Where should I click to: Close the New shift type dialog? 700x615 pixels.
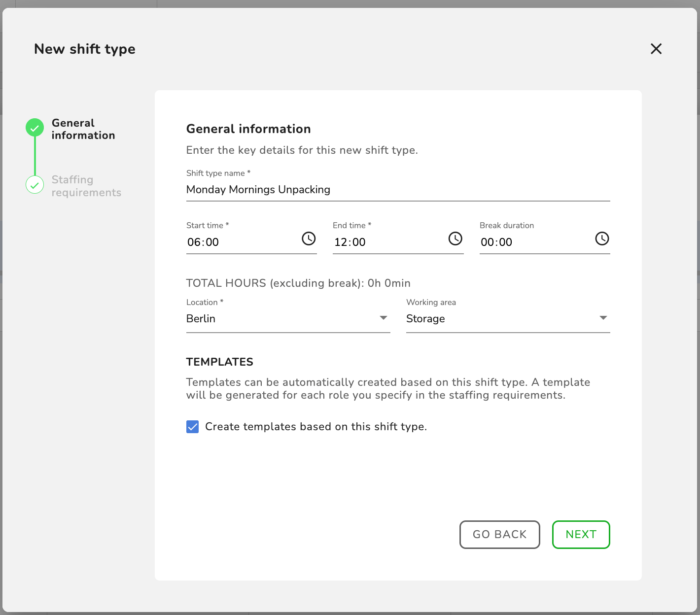(x=656, y=49)
